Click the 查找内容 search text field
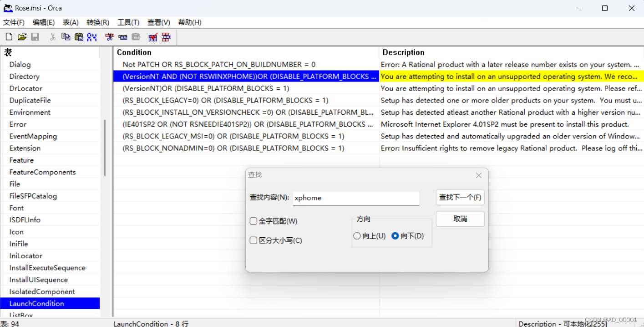 tap(356, 198)
